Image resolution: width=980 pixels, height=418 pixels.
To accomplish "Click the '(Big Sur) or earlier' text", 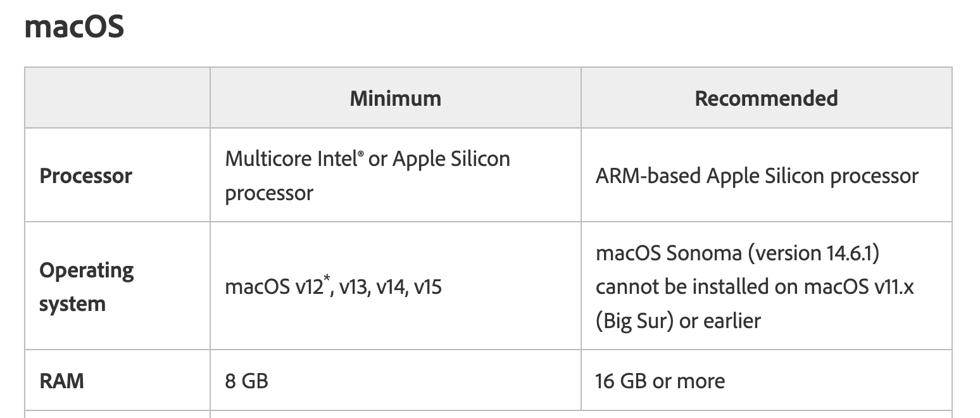I will coord(677,321).
